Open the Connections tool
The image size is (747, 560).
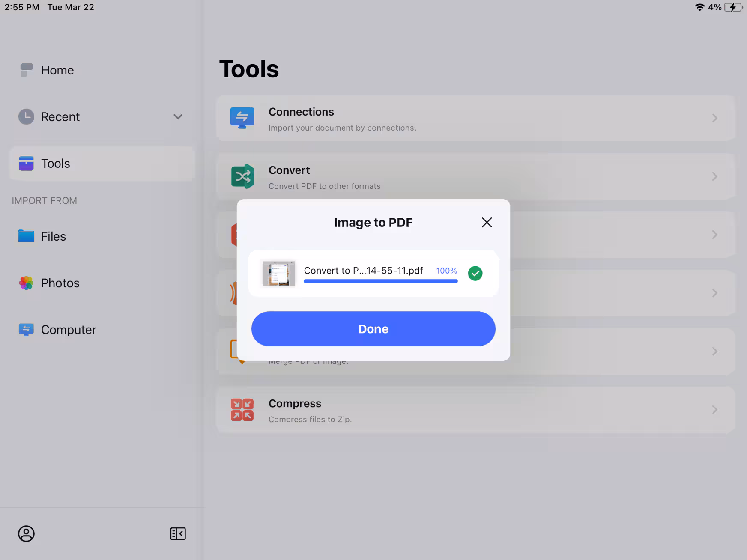coord(476,118)
